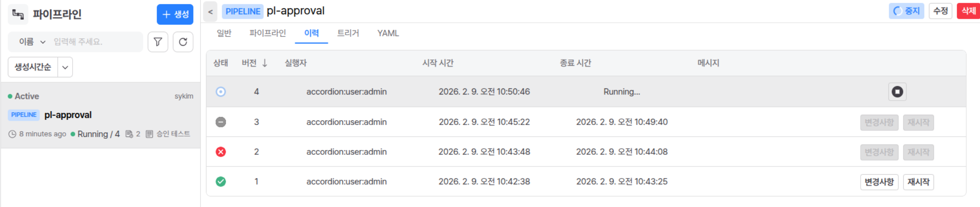Image resolution: width=980 pixels, height=207 pixels.
Task: Switch to the 트리거 tab
Action: click(348, 34)
